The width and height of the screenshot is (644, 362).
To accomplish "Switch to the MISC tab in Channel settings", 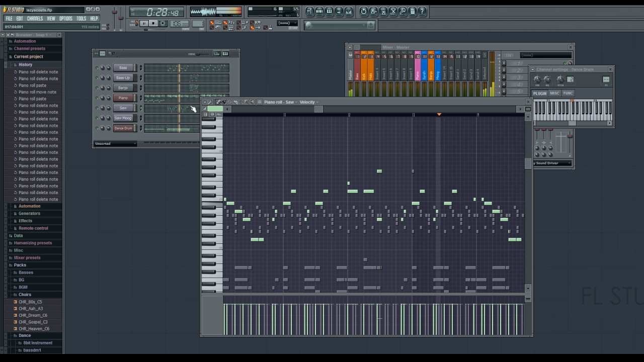I will pos(554,93).
